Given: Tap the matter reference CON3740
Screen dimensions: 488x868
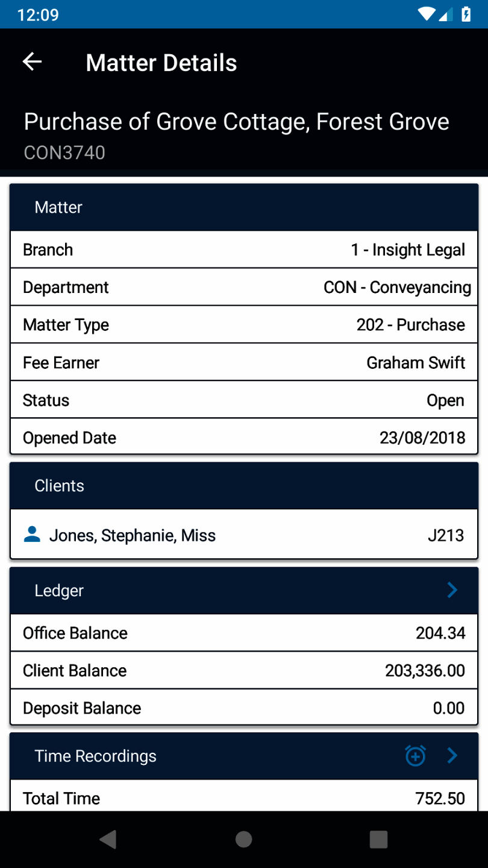Looking at the screenshot, I should click(x=64, y=153).
